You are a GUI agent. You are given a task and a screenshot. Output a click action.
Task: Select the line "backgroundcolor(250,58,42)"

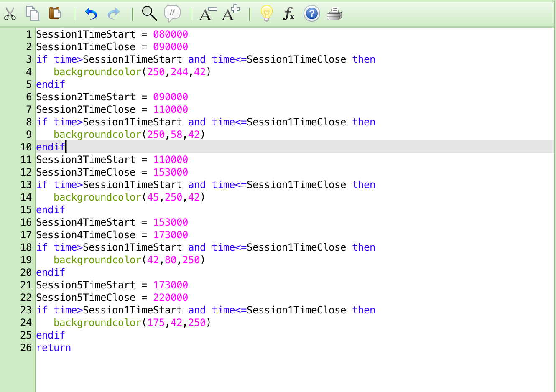pyautogui.click(x=129, y=135)
